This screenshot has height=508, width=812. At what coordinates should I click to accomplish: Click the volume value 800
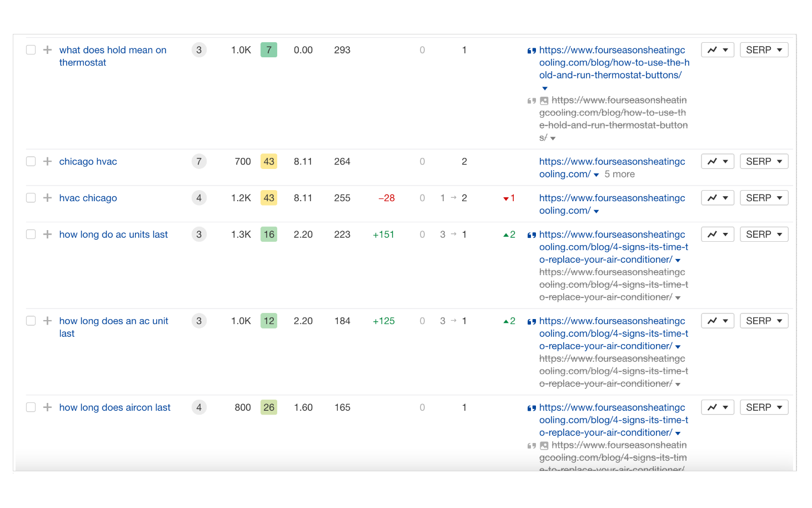click(x=243, y=407)
